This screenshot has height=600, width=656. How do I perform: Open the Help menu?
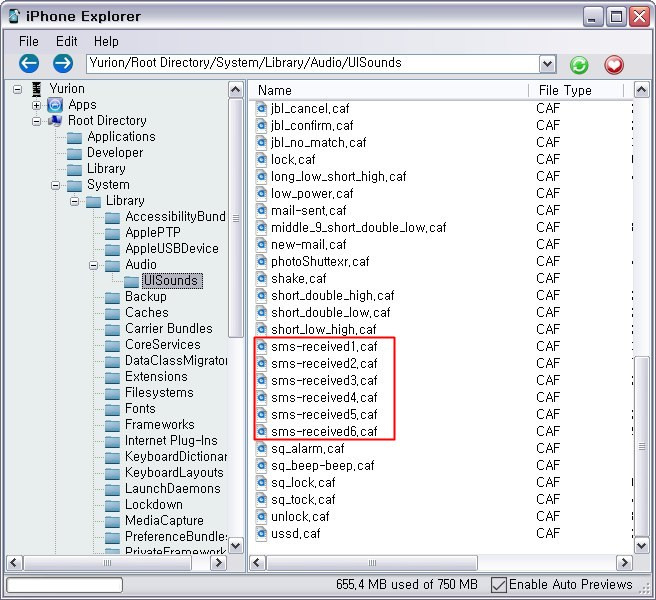click(106, 41)
